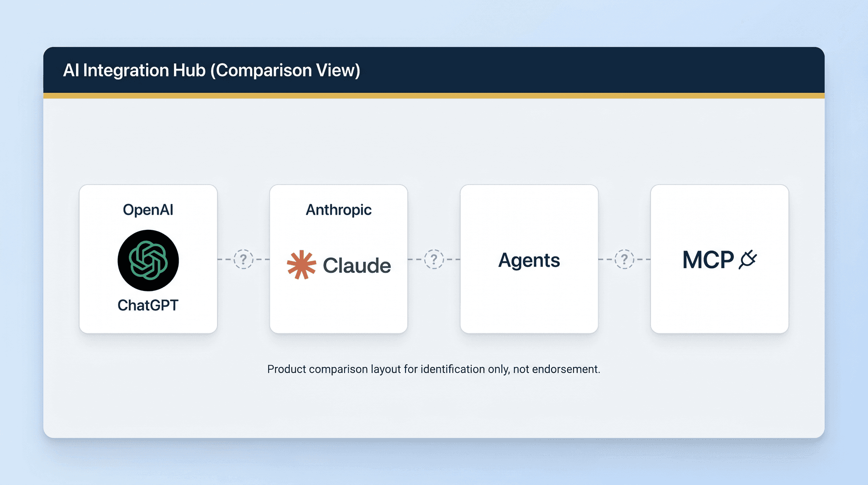Click the product comparison disclaimer text
Screen dimensions: 868x485
tap(434, 369)
